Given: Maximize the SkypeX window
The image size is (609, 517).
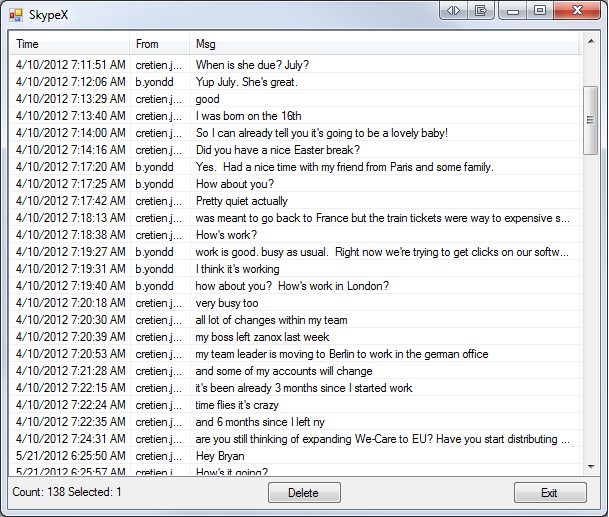Looking at the screenshot, I should click(x=540, y=10).
